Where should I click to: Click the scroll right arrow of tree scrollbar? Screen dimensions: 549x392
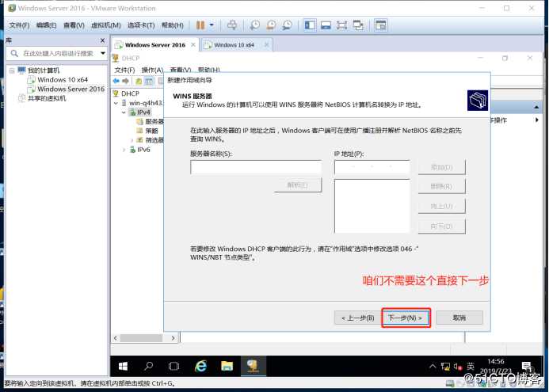tap(173, 338)
